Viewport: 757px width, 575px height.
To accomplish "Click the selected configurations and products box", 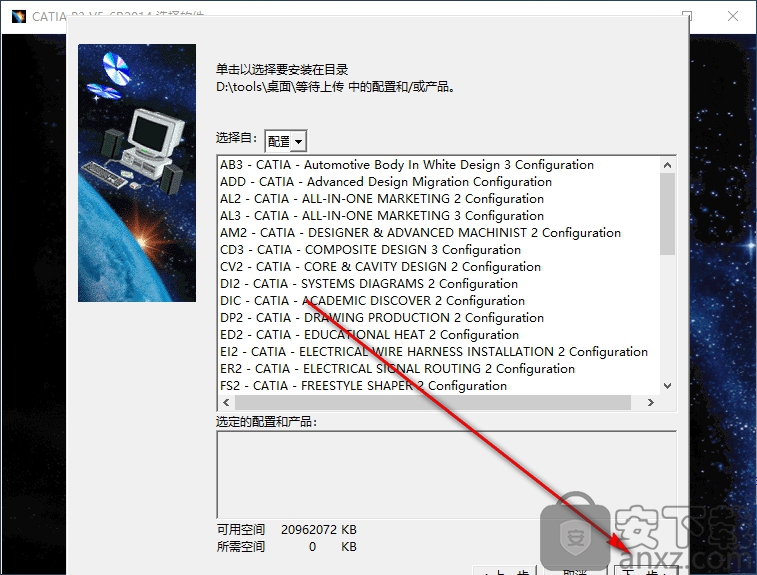I will coord(447,475).
